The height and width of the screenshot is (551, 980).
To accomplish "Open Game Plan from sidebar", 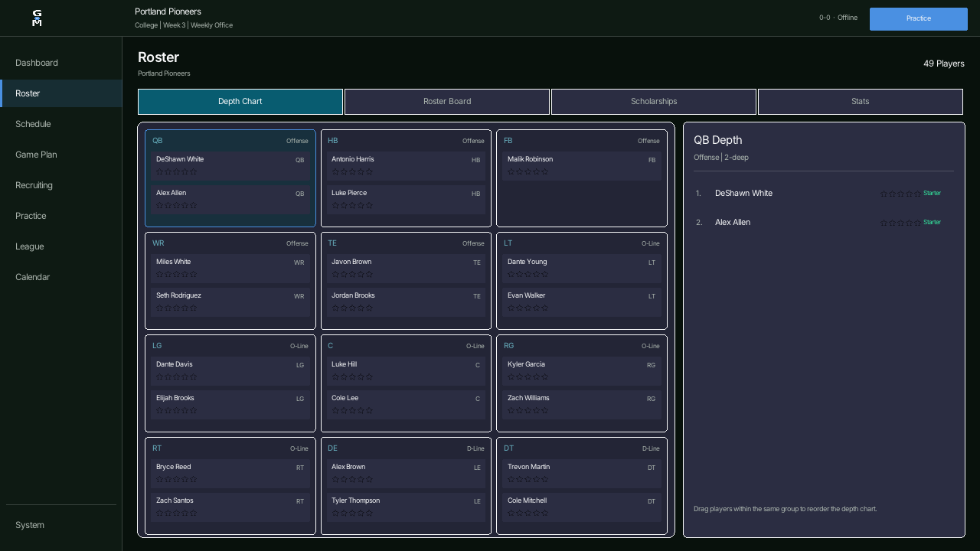I will point(61,155).
